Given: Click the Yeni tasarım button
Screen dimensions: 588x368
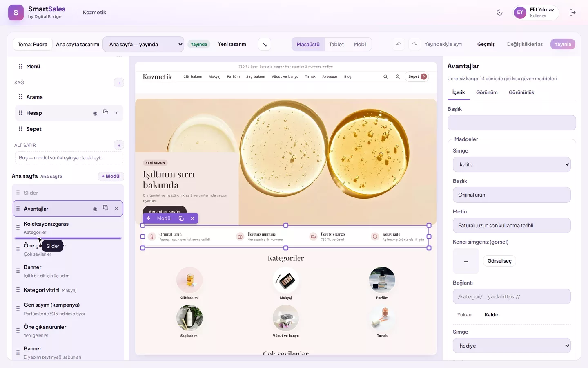Looking at the screenshot, I should [x=232, y=44].
